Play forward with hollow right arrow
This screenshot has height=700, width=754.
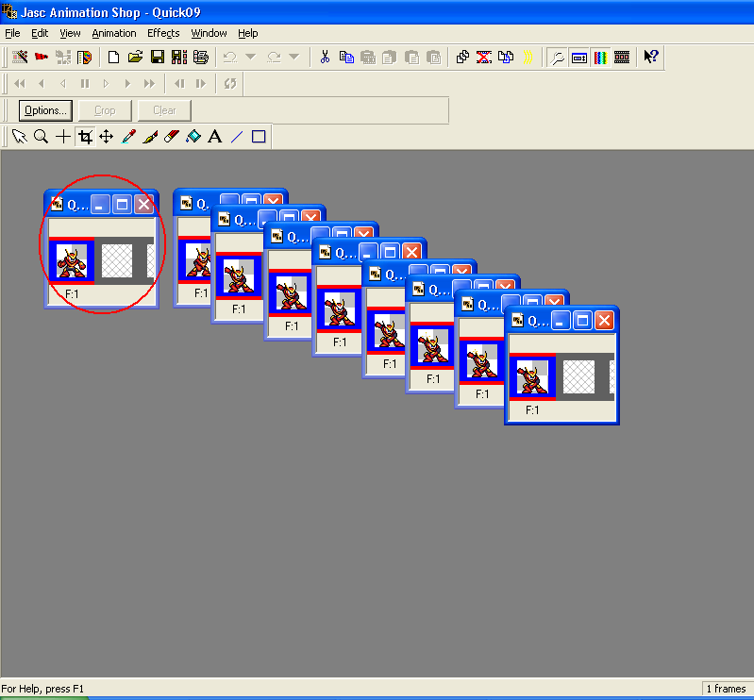pos(107,84)
